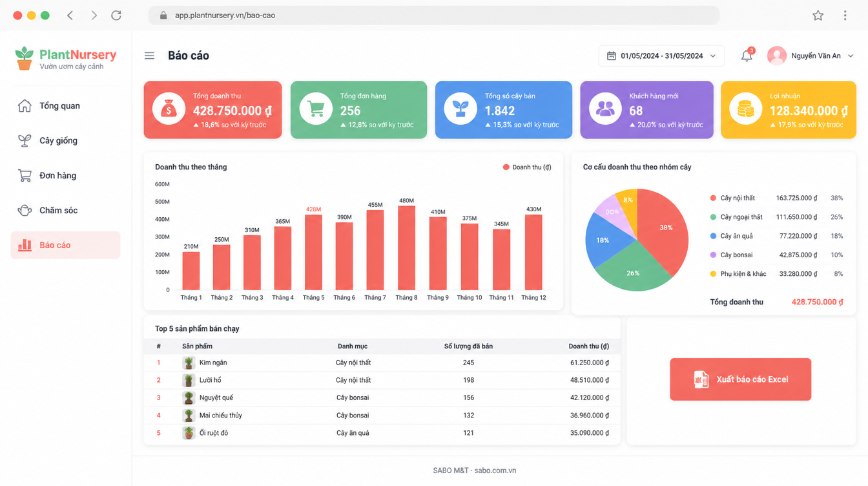Click the Cây giống seedling icon
This screenshot has width=868, height=486.
pos(25,140)
